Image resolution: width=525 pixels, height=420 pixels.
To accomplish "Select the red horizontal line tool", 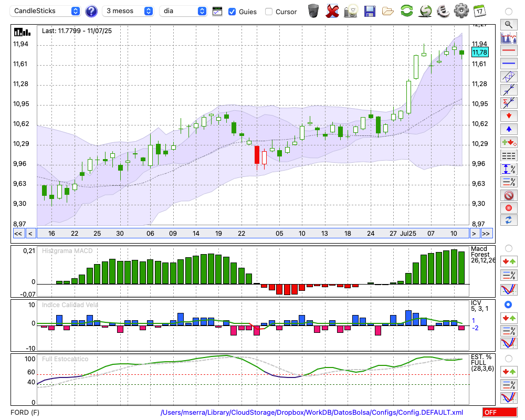I will 509,50.
